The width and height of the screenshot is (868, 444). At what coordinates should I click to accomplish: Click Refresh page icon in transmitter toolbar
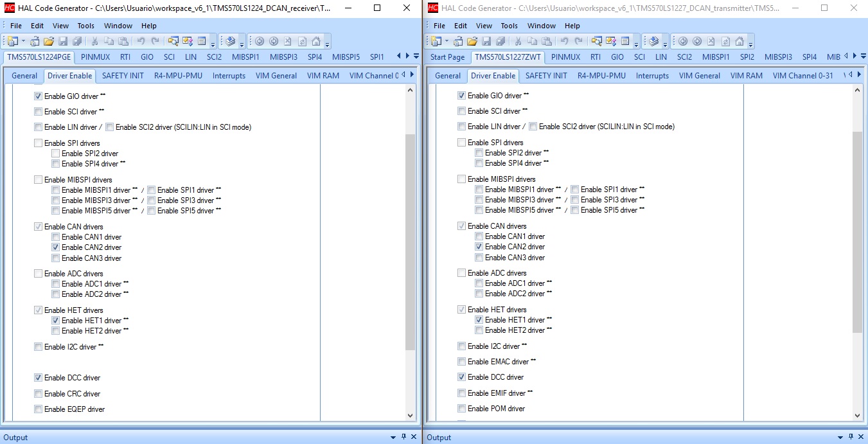725,41
